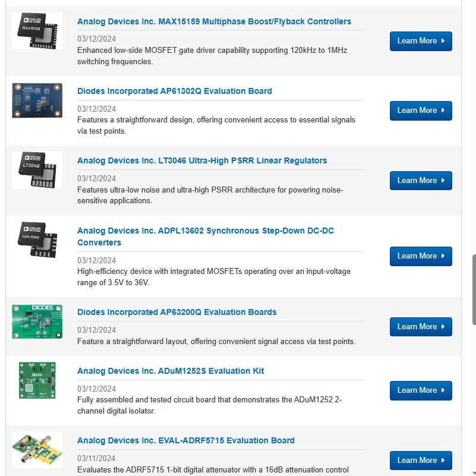Image resolution: width=476 pixels, height=476 pixels.
Task: Click the text 'Features a straightforward design'
Action: [135, 120]
